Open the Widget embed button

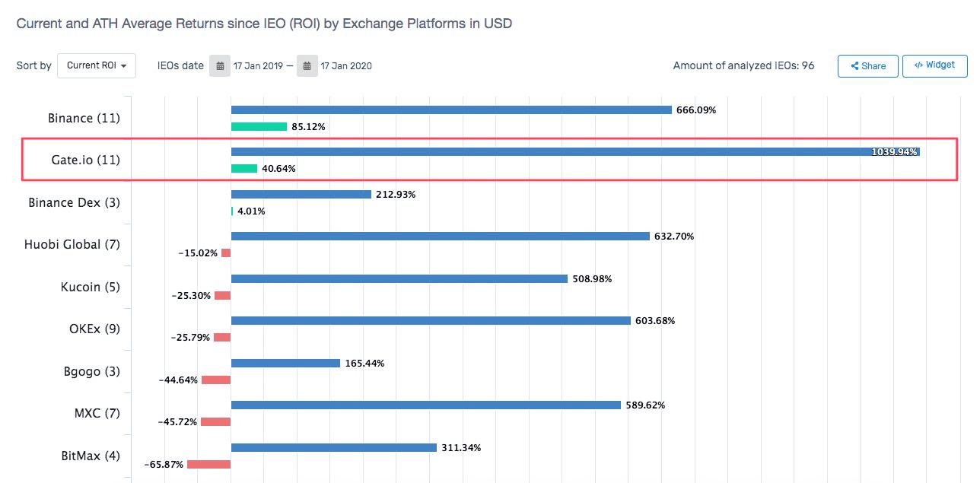934,65
